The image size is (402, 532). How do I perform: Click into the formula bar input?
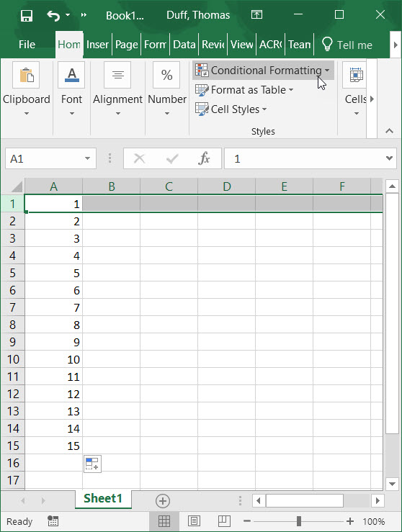coord(305,158)
